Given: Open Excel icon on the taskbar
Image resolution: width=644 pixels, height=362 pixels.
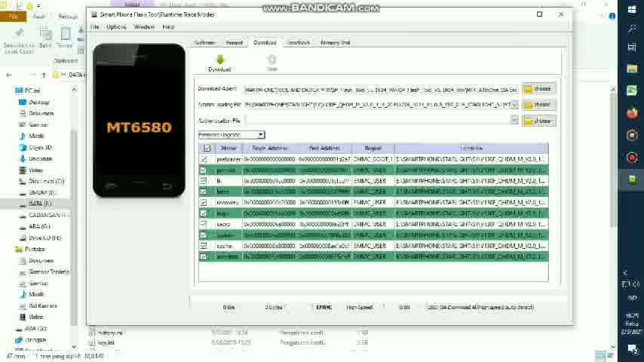Looking at the screenshot, I should pyautogui.click(x=632, y=90).
